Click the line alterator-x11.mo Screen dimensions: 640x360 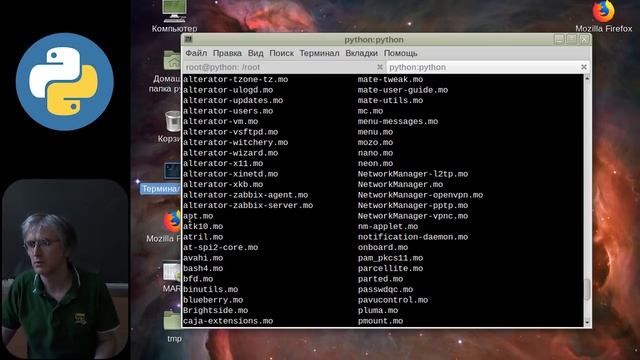pyautogui.click(x=223, y=163)
